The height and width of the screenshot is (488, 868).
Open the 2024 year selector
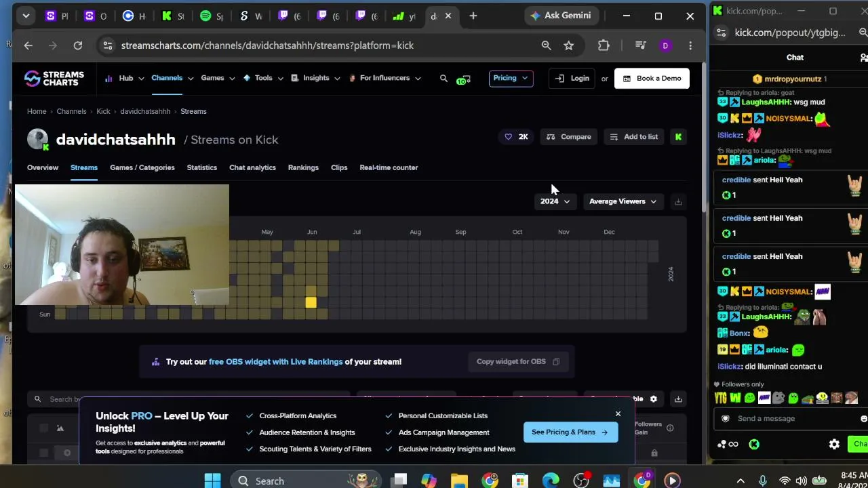click(x=555, y=201)
